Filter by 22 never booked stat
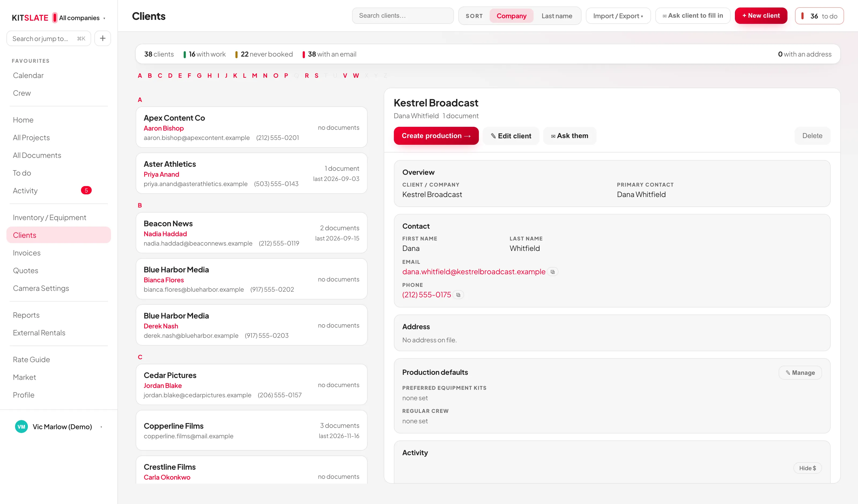Image resolution: width=858 pixels, height=504 pixels. coord(264,54)
